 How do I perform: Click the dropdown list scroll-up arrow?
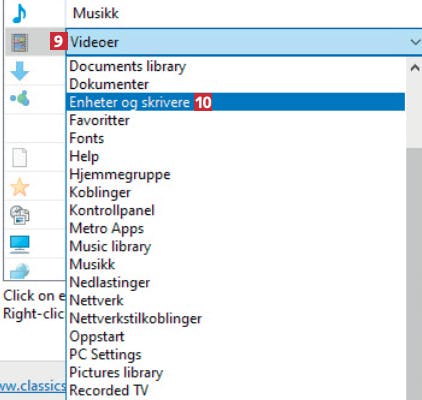click(x=415, y=68)
